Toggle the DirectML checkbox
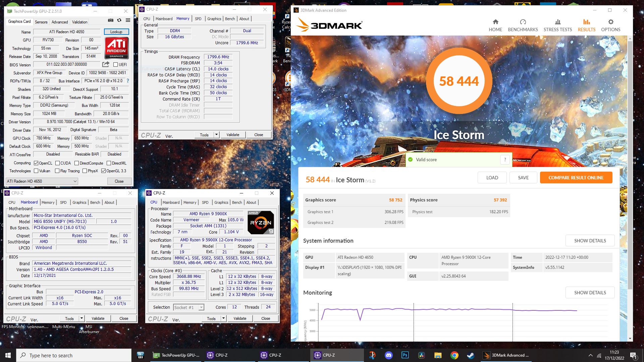The width and height of the screenshot is (644, 362). pyautogui.click(x=109, y=163)
